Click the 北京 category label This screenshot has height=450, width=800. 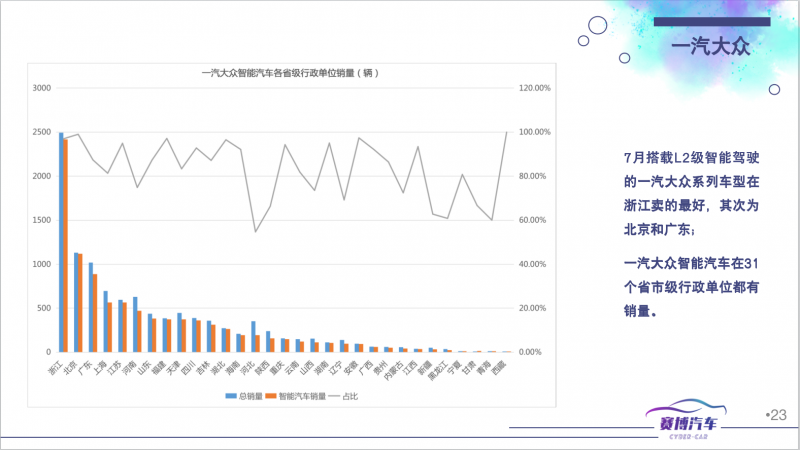click(x=70, y=367)
